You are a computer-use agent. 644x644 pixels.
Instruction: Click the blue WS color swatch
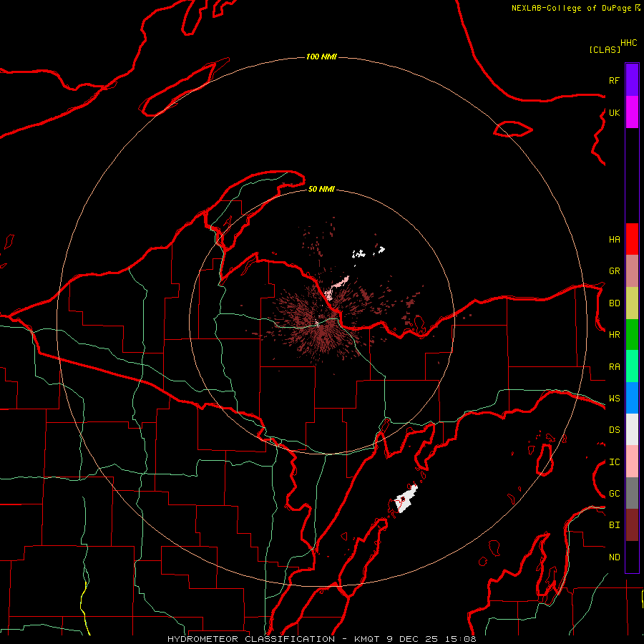point(632,398)
